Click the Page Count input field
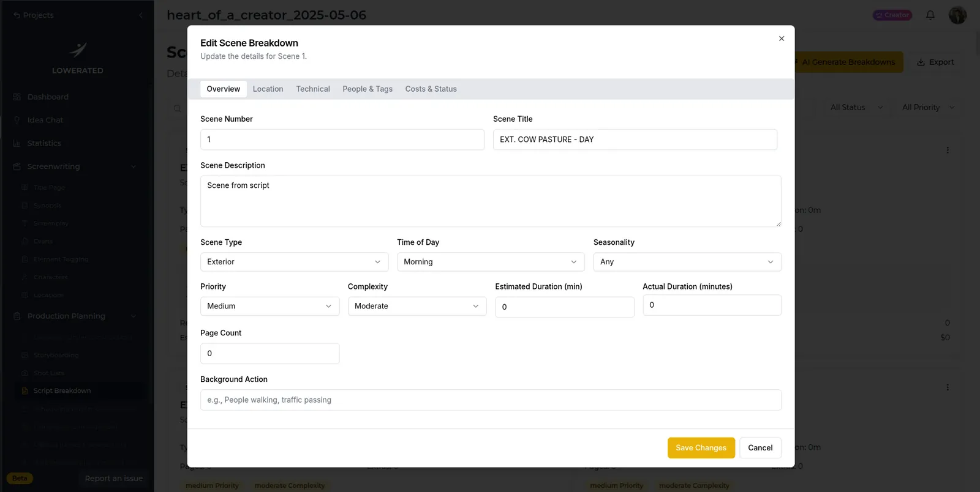 coord(269,354)
